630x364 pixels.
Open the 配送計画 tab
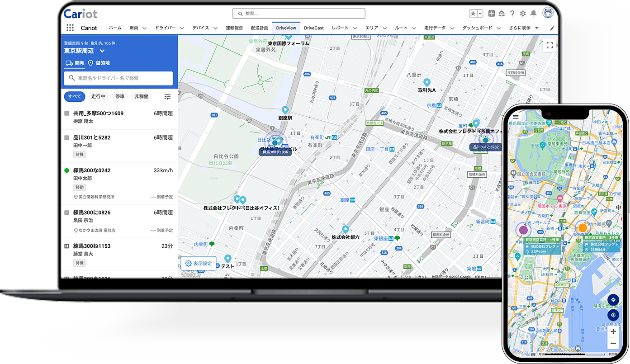260,28
